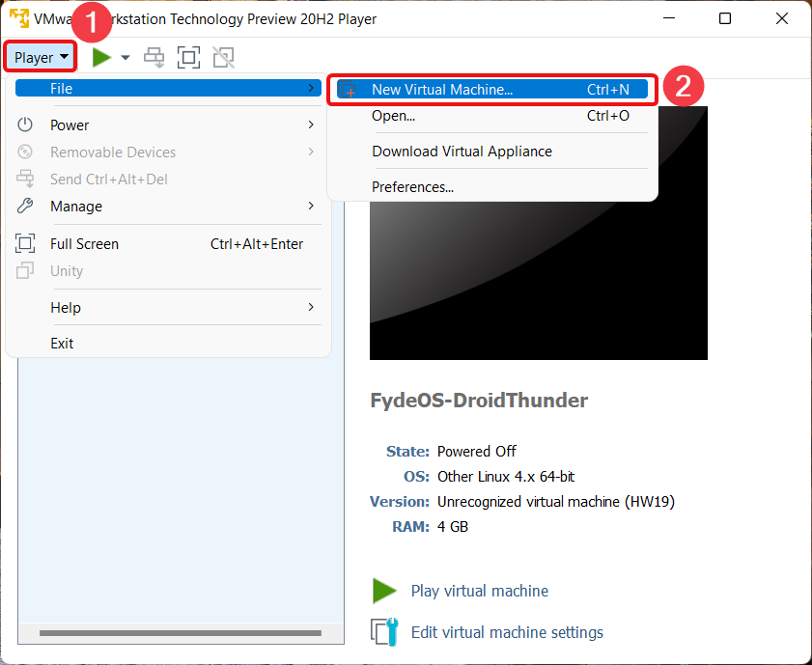Click the green Play toolbar icon
This screenshot has height=665, width=812.
pos(101,57)
